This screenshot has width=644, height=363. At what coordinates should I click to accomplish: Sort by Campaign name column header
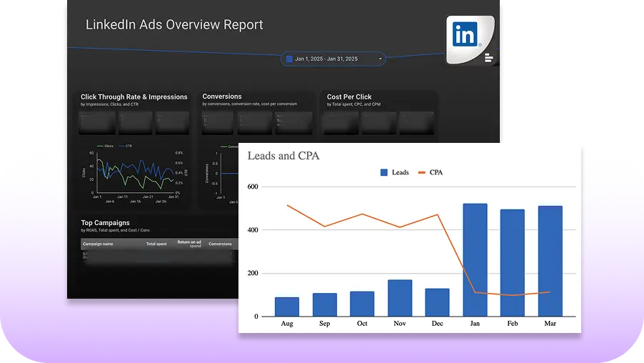tap(98, 244)
